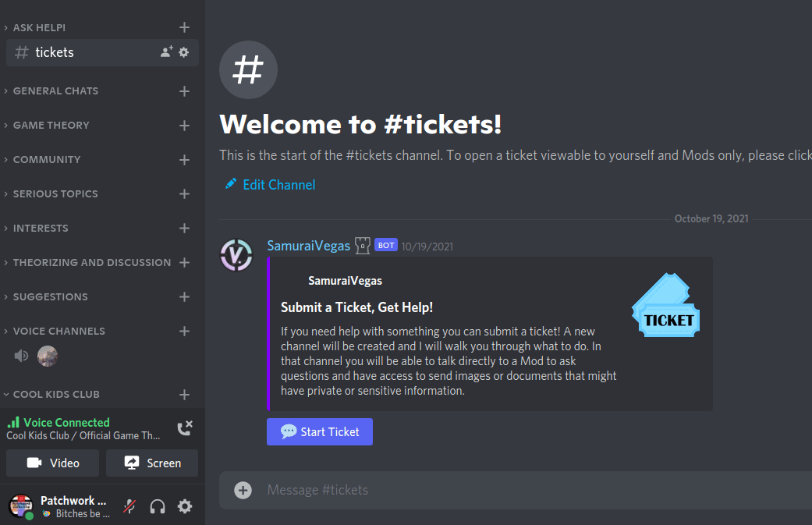Create channel in Voice Channels category

click(185, 332)
